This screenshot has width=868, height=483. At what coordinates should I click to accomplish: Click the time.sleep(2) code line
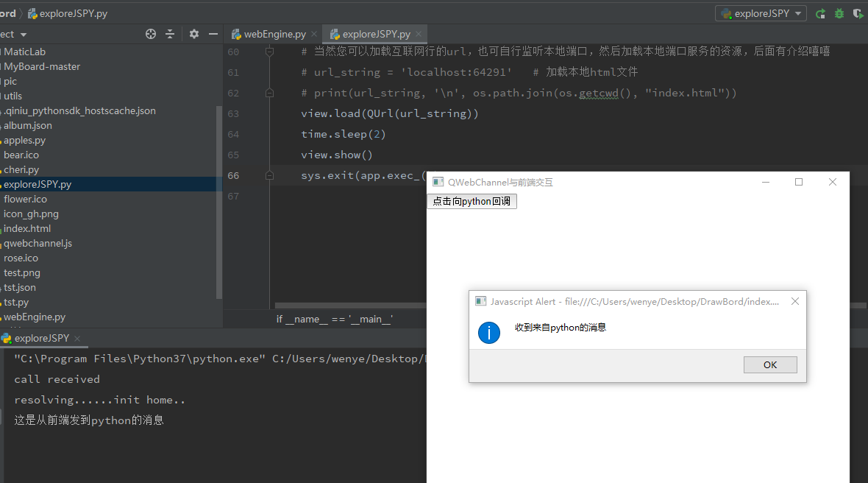click(344, 134)
